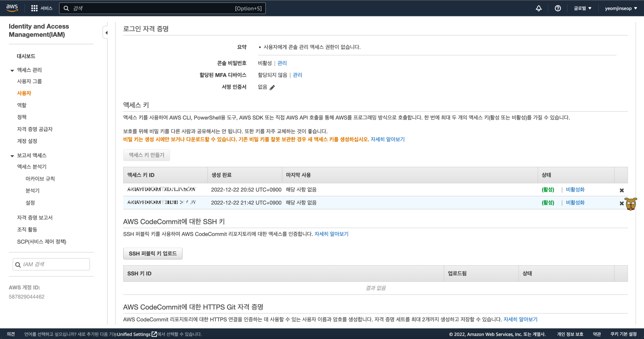Click 관리 link for 콘솔 비밀번호

pos(282,63)
